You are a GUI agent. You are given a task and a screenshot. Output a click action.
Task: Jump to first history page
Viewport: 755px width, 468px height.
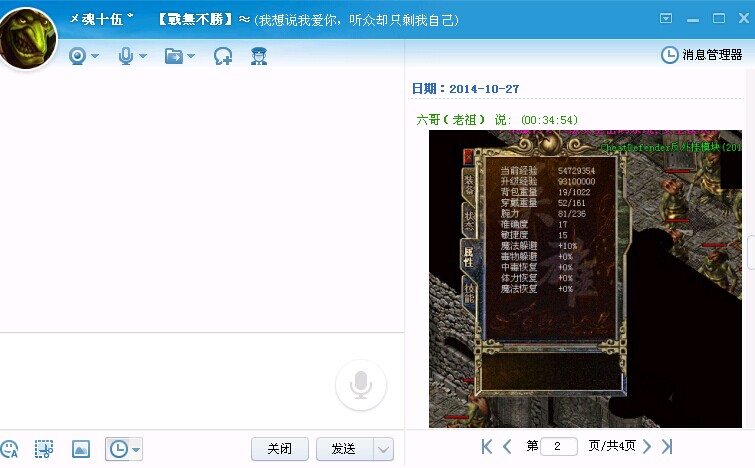487,446
